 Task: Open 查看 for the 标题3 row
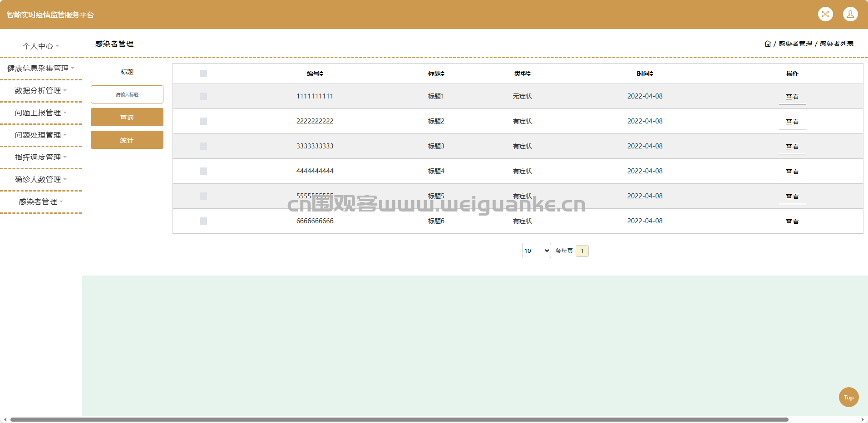pyautogui.click(x=792, y=147)
